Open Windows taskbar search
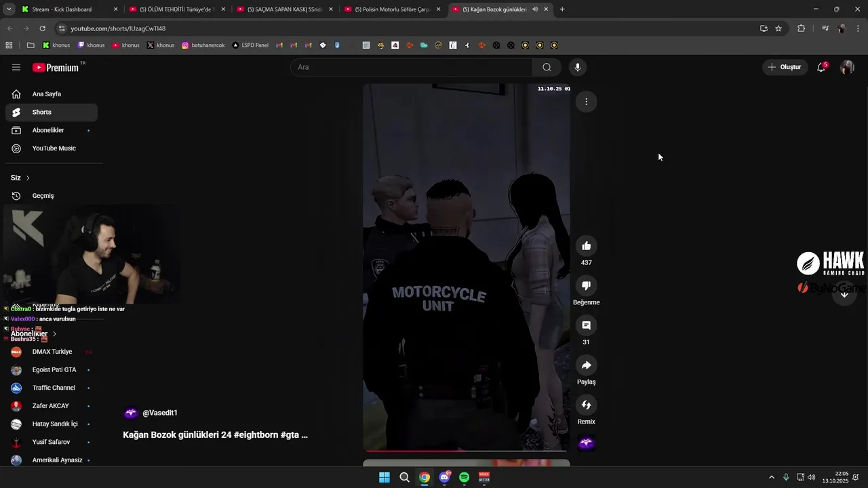This screenshot has width=868, height=488. coord(404,477)
